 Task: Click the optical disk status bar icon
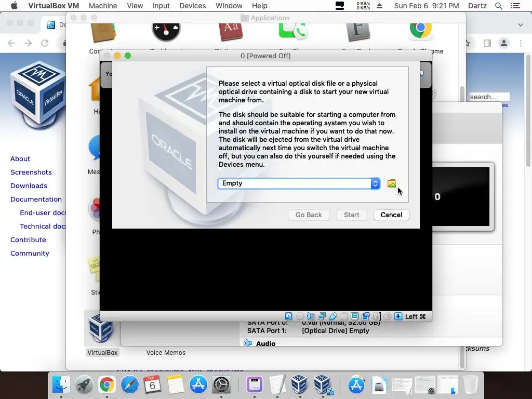tap(300, 316)
